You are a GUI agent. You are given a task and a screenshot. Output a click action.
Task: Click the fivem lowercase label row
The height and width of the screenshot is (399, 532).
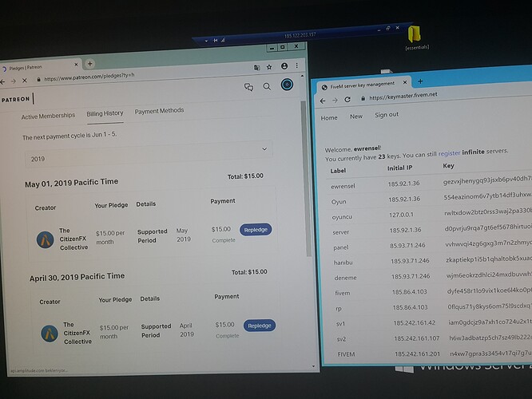tap(343, 293)
